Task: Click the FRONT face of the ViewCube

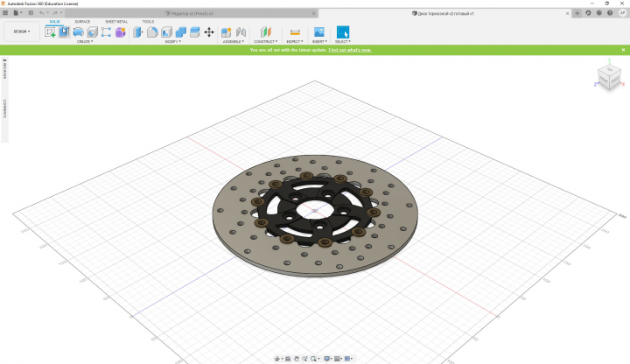Action: pos(604,80)
